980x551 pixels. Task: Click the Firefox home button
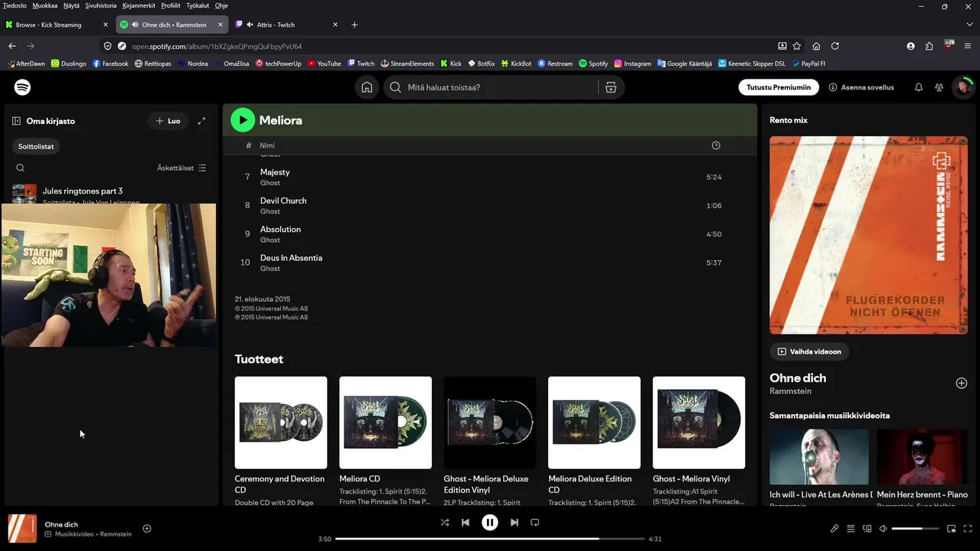coord(816,46)
